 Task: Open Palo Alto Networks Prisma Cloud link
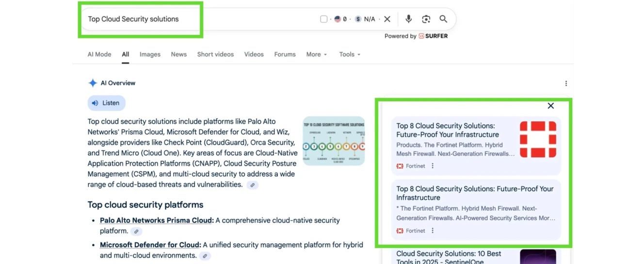157,220
